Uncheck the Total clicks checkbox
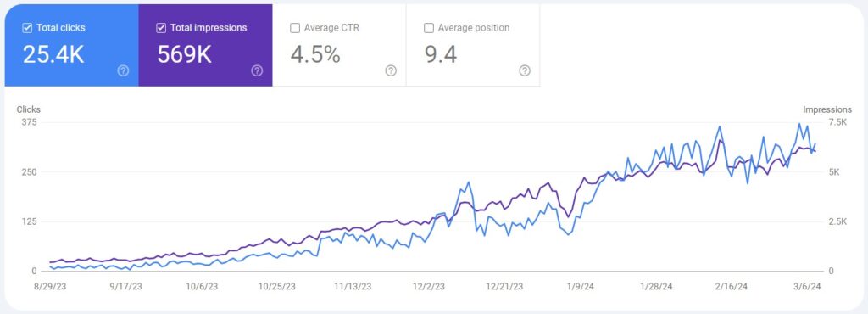 pyautogui.click(x=27, y=28)
